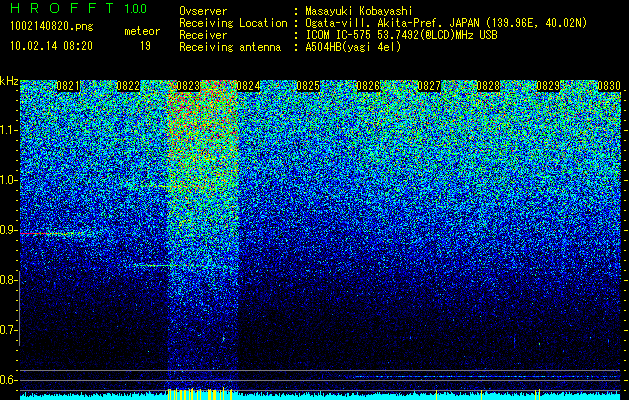This screenshot has width=629, height=400.
Task: Click the 0825 time marker
Action: point(308,86)
